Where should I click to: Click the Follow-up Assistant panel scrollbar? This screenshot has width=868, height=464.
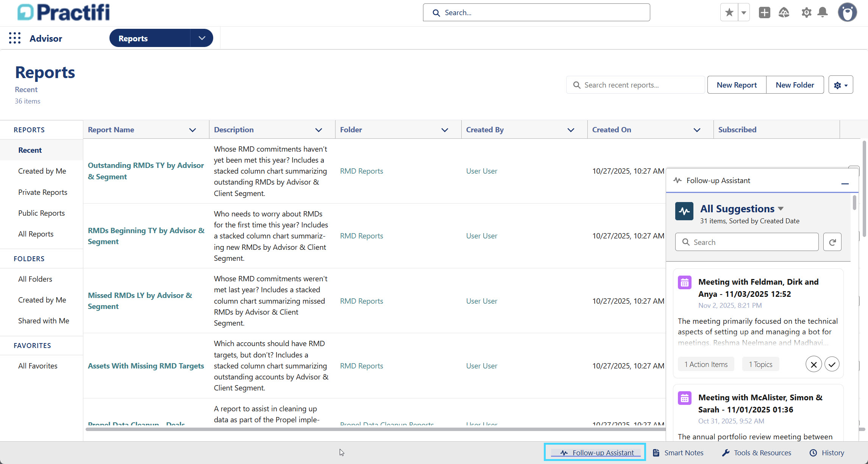(x=854, y=202)
